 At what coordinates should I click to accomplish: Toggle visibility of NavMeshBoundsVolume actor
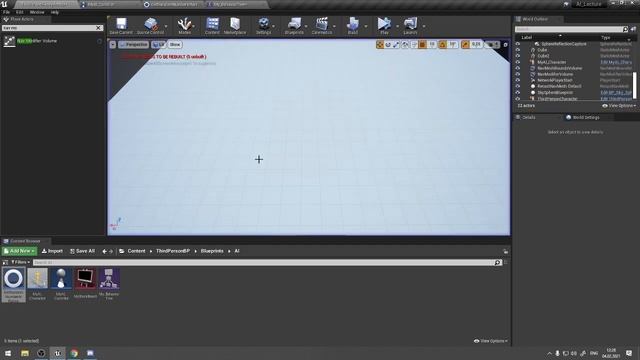[x=518, y=68]
